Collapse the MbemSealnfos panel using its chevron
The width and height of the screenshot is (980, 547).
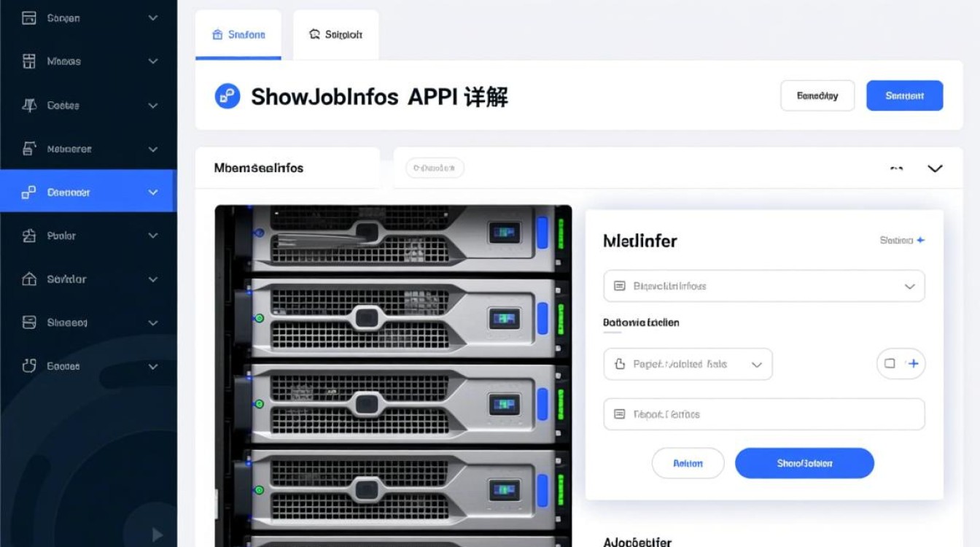click(935, 168)
